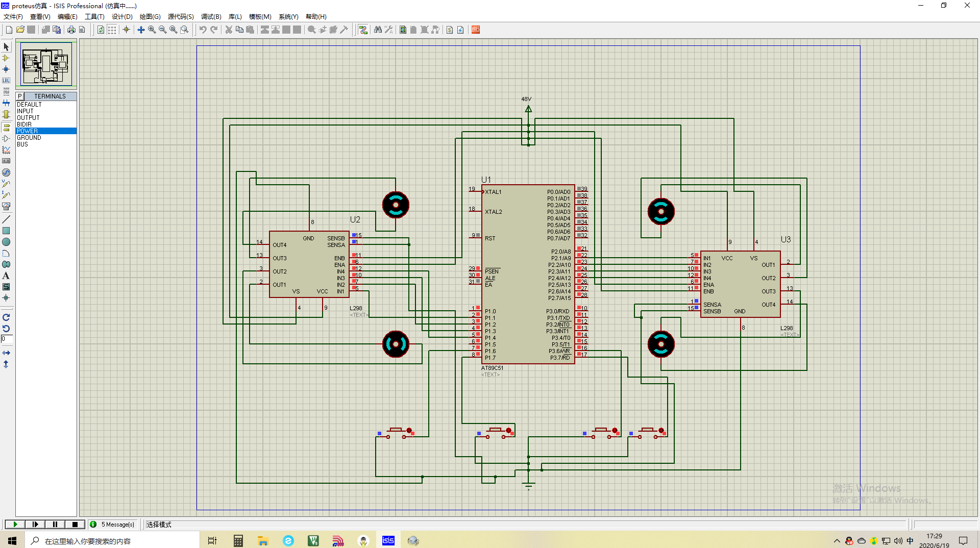This screenshot has height=548, width=980.
Task: Select Text script mode
Action: click(x=6, y=92)
